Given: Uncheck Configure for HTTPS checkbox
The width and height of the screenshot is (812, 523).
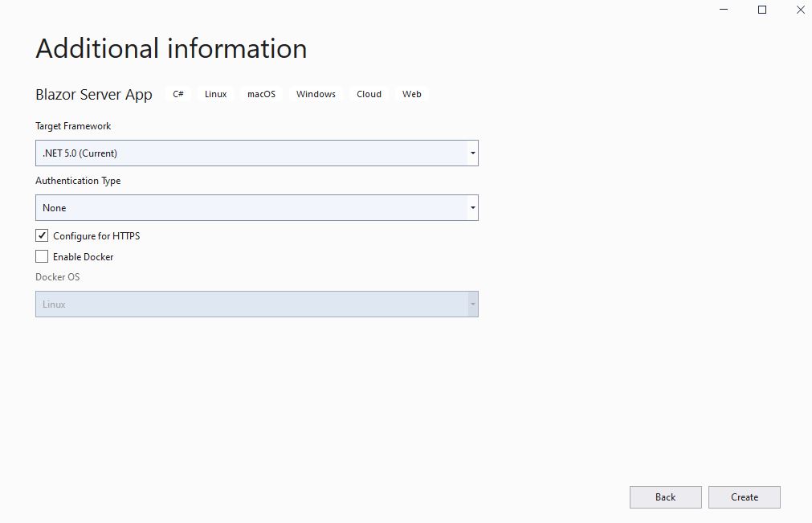Looking at the screenshot, I should tap(42, 235).
